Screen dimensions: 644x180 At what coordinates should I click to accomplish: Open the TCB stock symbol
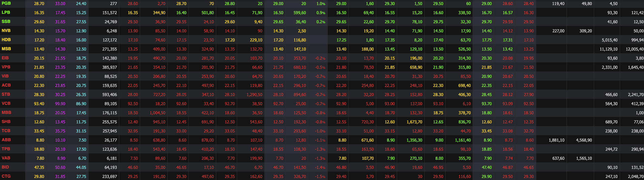6,131
